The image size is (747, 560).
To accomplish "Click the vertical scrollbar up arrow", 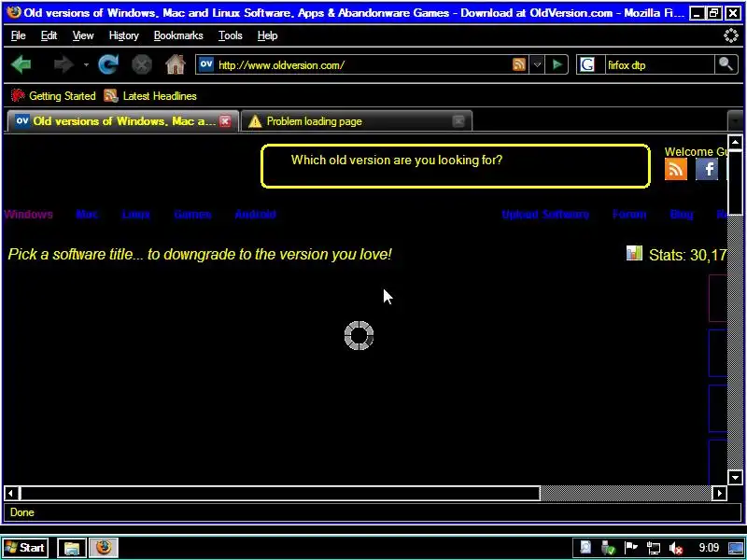I will [735, 143].
